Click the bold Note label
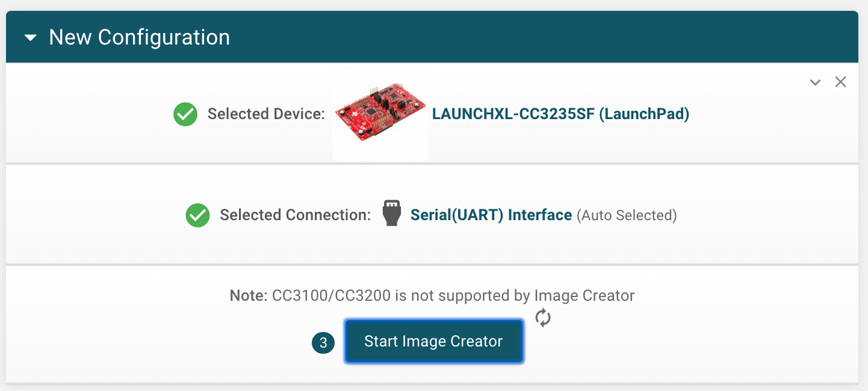This screenshot has height=391, width=868. coord(247,295)
